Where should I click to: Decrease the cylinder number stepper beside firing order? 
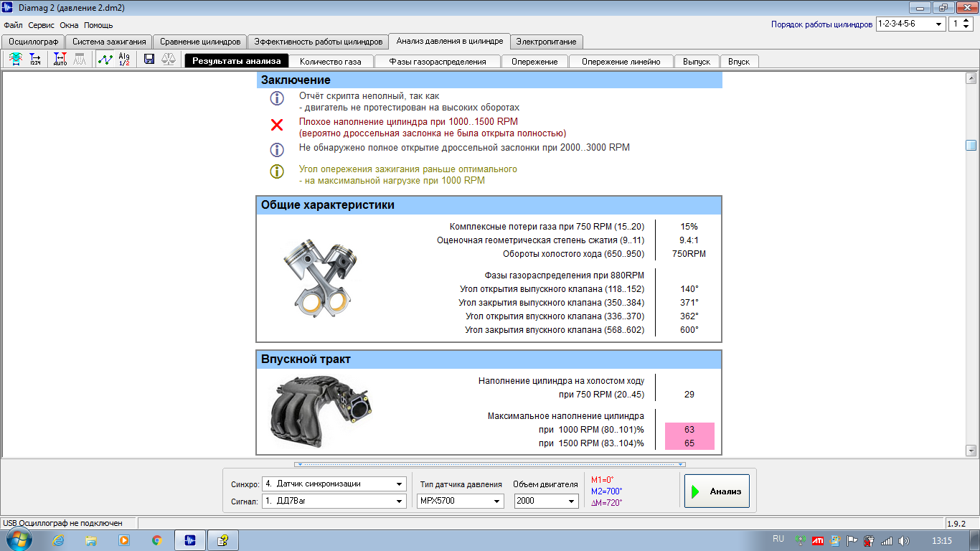point(966,27)
